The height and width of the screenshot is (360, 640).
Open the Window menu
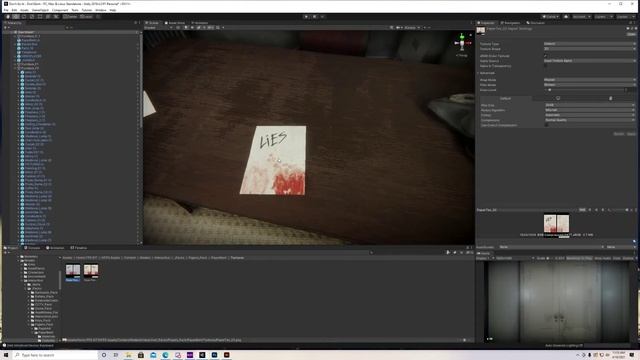coord(100,10)
